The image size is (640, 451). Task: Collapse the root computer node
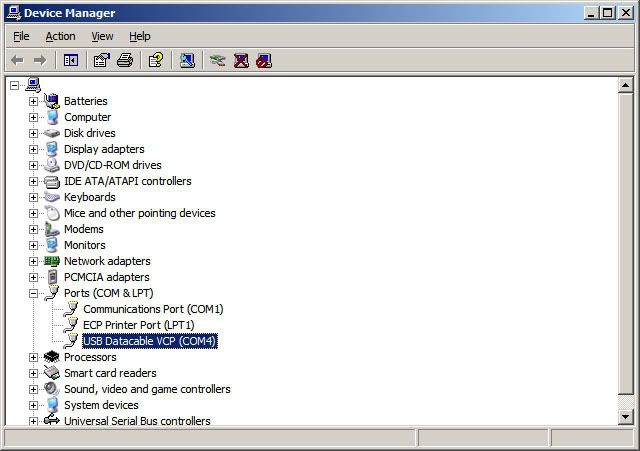tap(15, 85)
